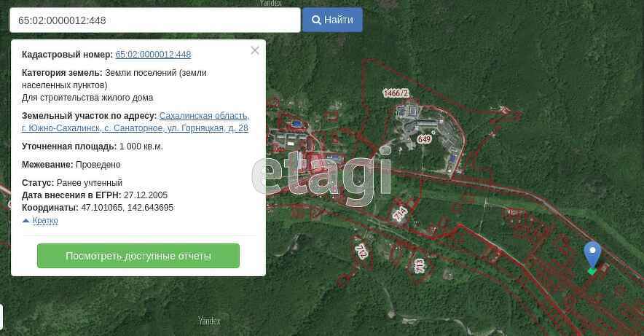Focus the cadastral number search field
This screenshot has height=336, width=644.
pyautogui.click(x=154, y=20)
